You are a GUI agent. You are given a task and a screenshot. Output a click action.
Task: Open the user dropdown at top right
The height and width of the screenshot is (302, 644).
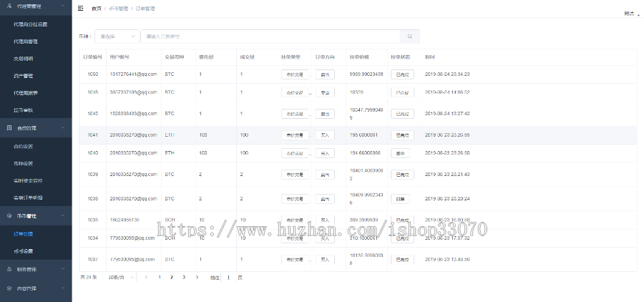631,14
